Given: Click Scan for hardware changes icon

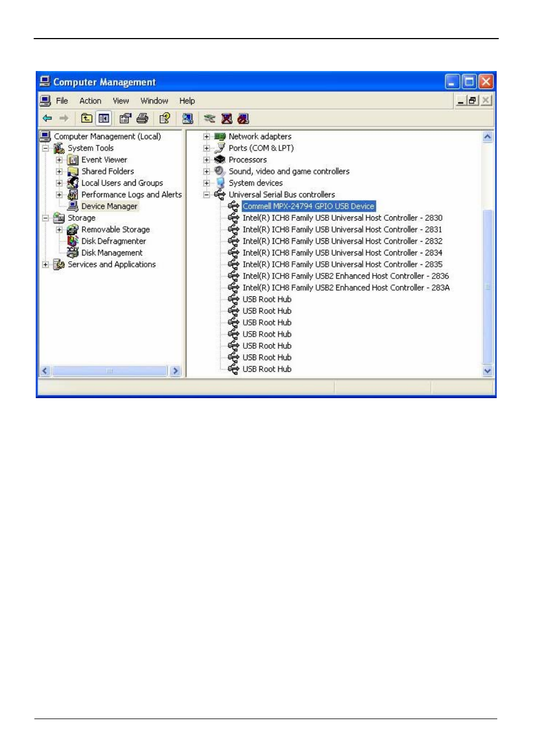Looking at the screenshot, I should coord(188,118).
